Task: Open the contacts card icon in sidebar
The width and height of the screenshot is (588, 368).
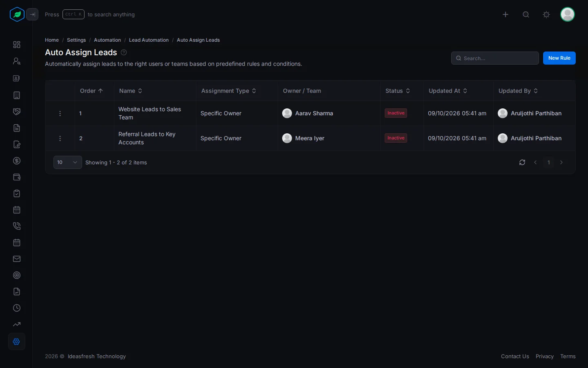Action: pos(17,78)
